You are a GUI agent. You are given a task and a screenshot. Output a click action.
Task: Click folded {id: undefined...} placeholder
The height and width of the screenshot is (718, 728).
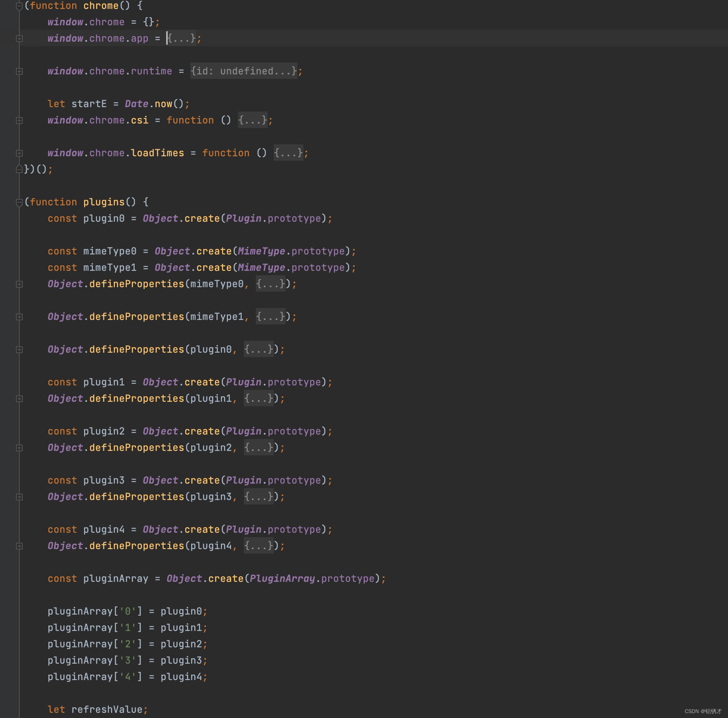point(244,71)
